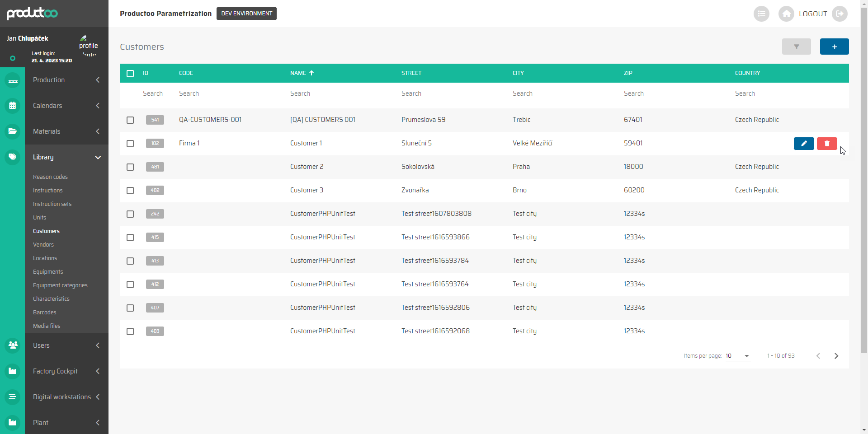Click the filter funnel button
Screen dimensions: 868x434
(796, 47)
